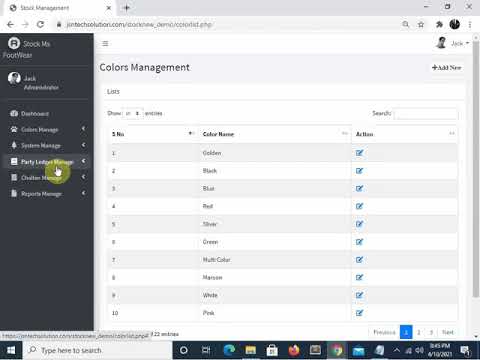Sort the table by Color Name column
The height and width of the screenshot is (360, 480).
275,134
